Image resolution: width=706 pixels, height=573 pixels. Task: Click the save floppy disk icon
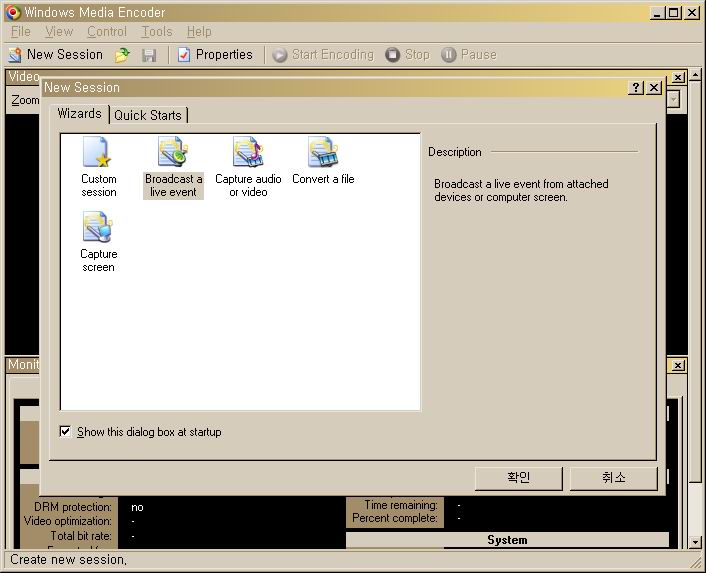click(149, 55)
